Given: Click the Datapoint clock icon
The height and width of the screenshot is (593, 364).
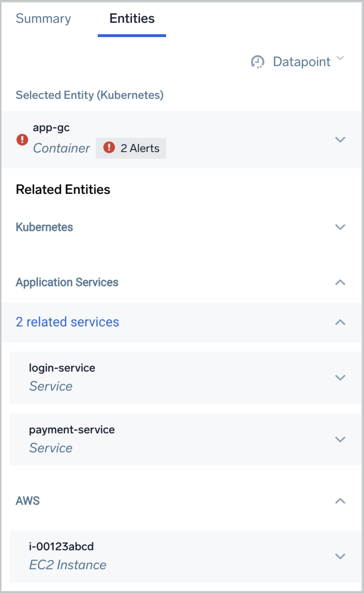Looking at the screenshot, I should [258, 62].
